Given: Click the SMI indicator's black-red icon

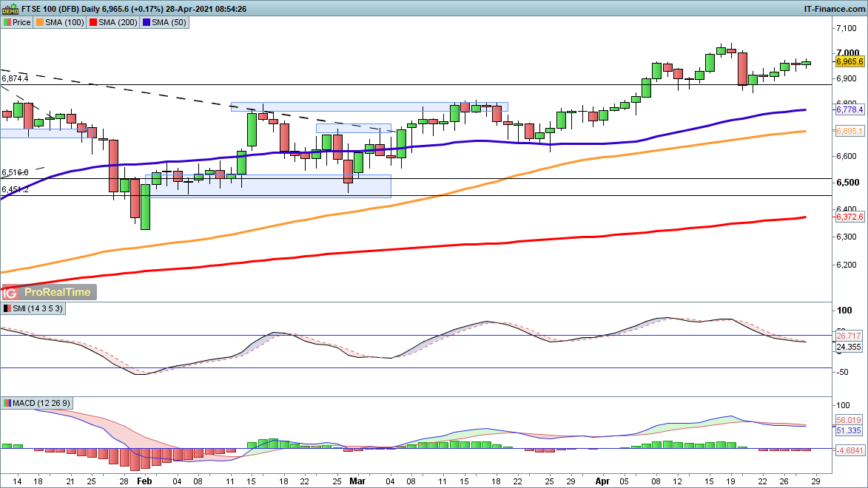Looking at the screenshot, I should click(7, 308).
